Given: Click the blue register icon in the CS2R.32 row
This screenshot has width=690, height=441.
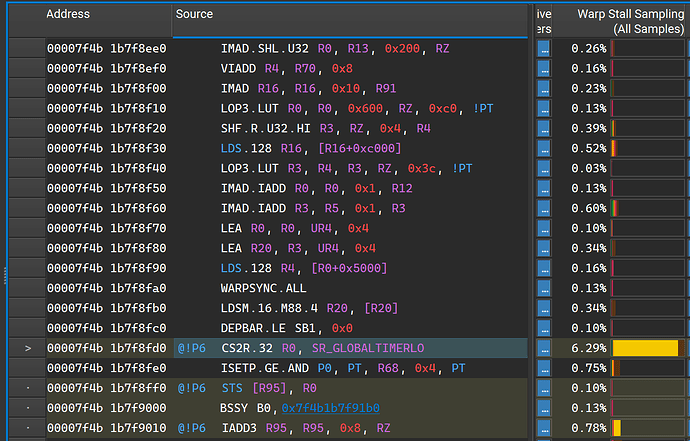Looking at the screenshot, I should coord(544,348).
